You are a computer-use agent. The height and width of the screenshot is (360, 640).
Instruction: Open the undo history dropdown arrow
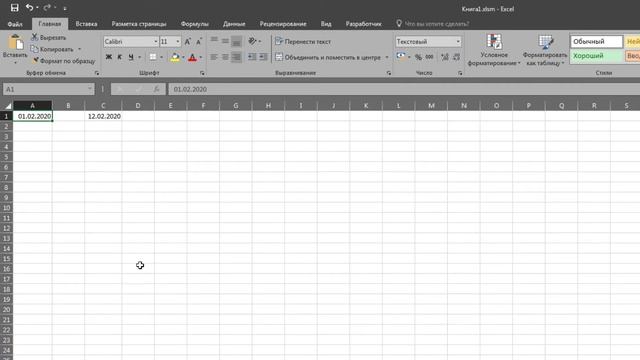click(x=37, y=8)
